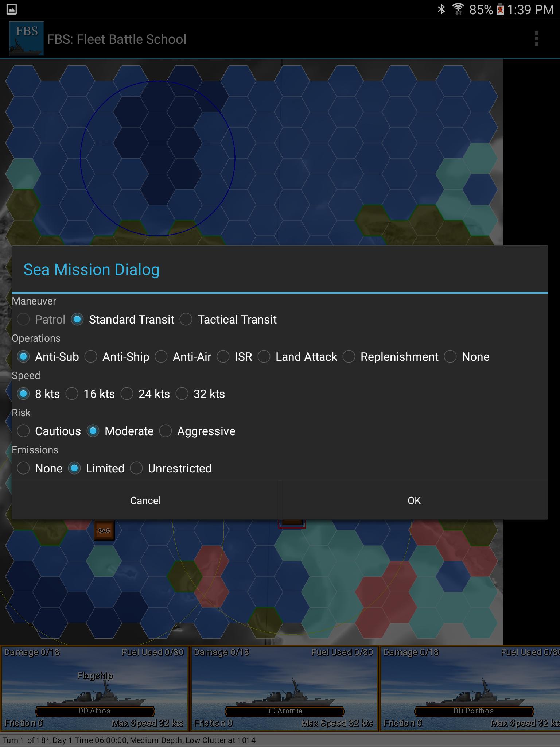Select the DD Athos flagship card
560x747 pixels.
pos(94,689)
